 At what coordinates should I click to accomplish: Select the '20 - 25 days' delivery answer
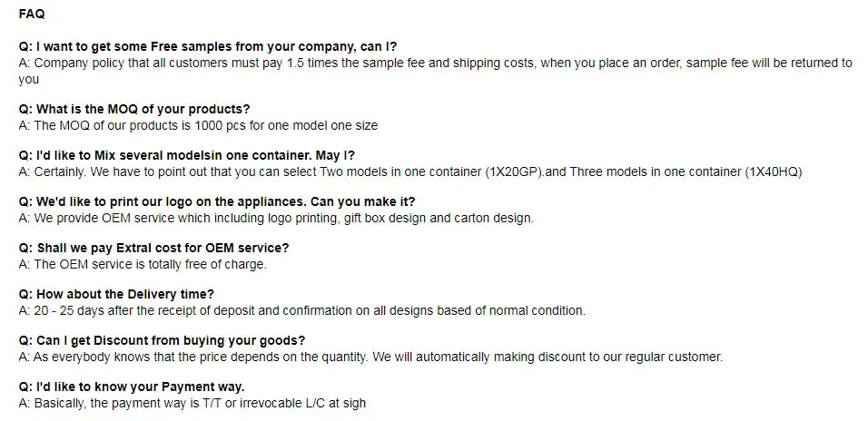click(301, 310)
